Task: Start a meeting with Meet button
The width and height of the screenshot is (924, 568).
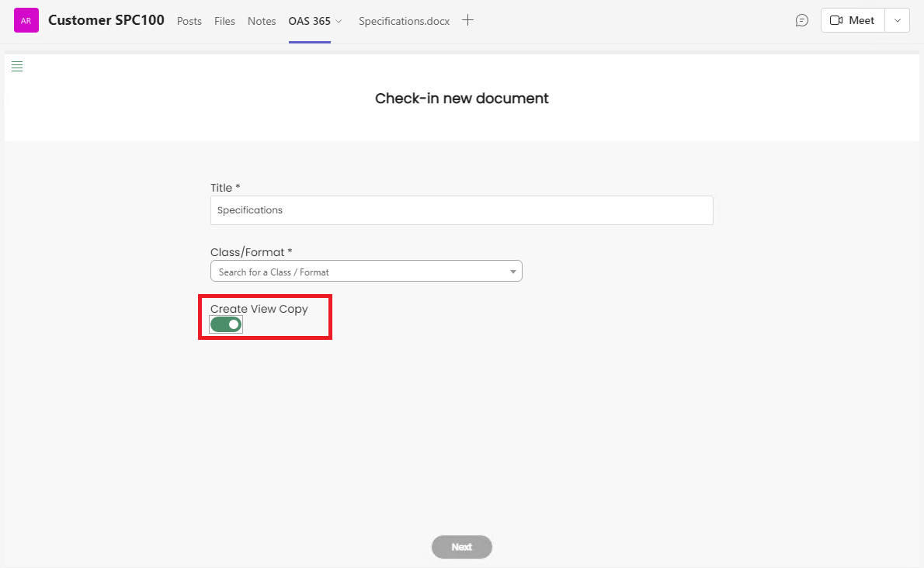Action: tap(853, 21)
